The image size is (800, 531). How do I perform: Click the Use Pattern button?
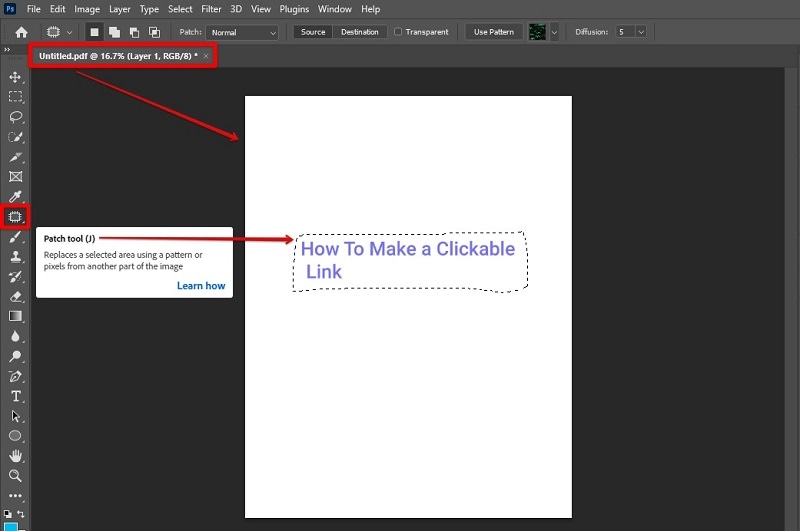[x=494, y=32]
